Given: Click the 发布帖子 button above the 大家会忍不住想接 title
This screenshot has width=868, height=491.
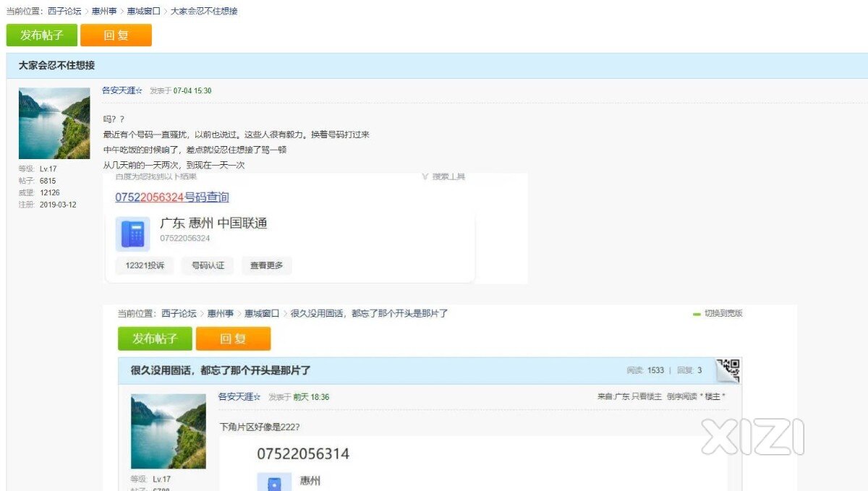Looking at the screenshot, I should [42, 35].
